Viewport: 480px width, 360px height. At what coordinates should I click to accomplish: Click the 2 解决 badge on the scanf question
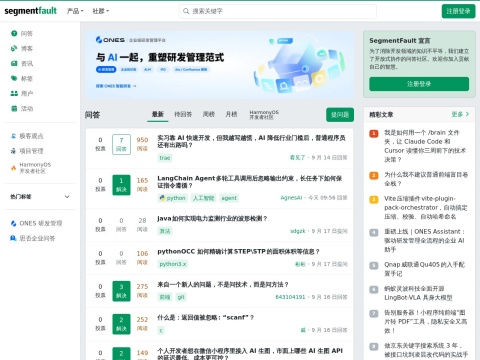121,324
